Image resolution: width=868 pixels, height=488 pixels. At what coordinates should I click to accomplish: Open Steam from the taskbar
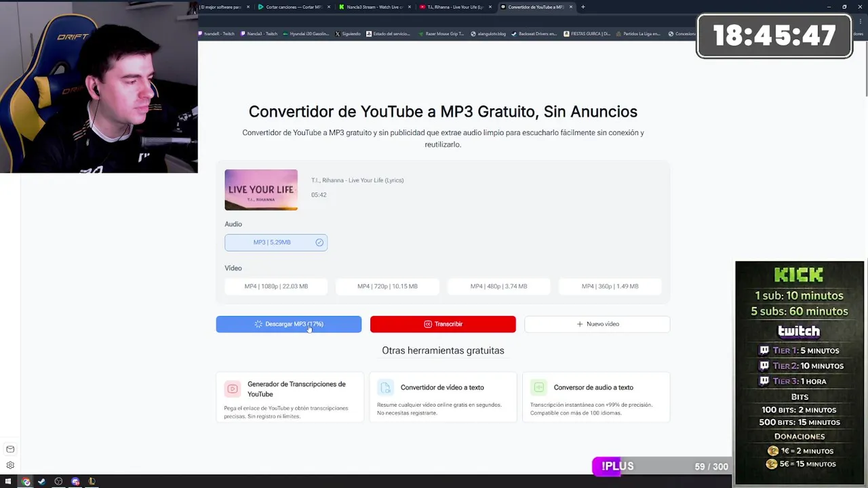[x=41, y=482]
